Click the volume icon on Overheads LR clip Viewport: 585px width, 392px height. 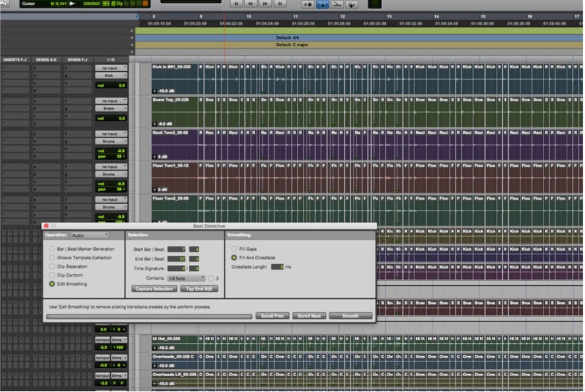[154, 383]
